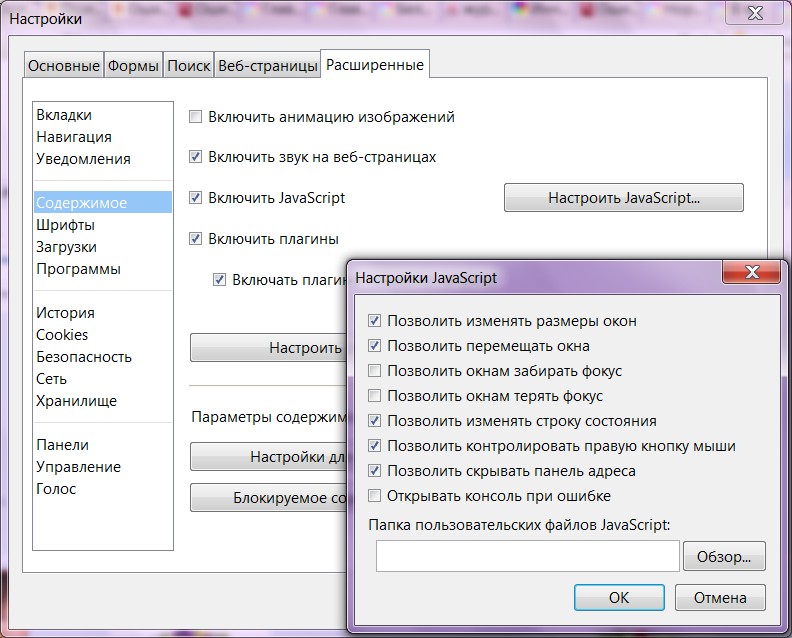Click the JavaScript user files folder field
This screenshot has width=792, height=638.
tap(527, 556)
